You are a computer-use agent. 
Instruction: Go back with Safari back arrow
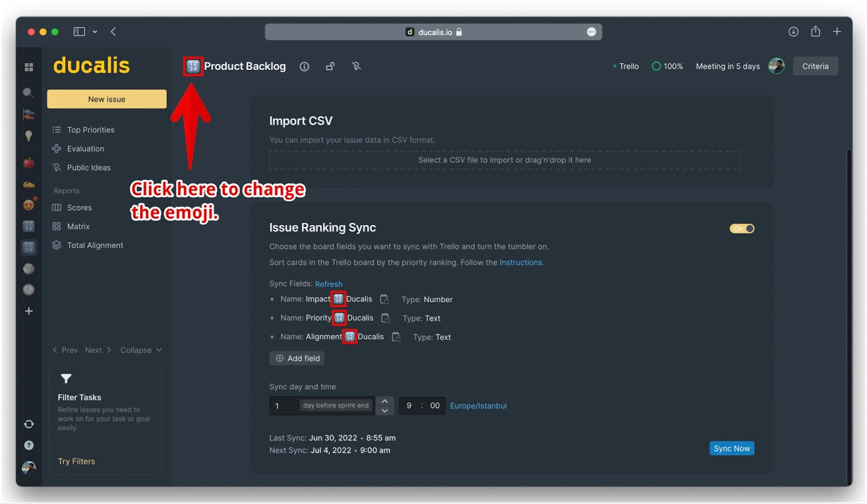tap(113, 31)
